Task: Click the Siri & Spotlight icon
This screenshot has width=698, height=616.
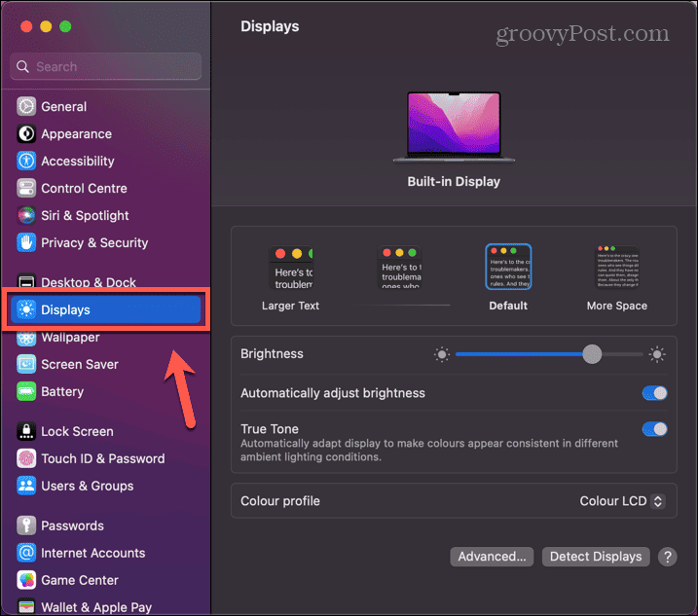Action: click(26, 215)
